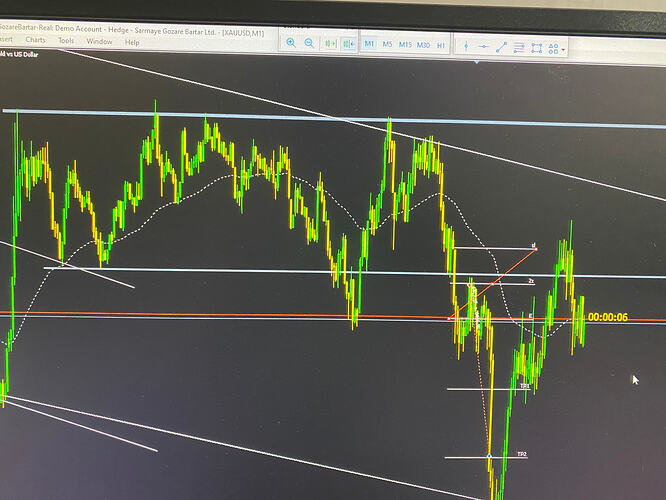The image size is (666, 500).
Task: Select the rectangle shape tool
Action: pos(536,48)
